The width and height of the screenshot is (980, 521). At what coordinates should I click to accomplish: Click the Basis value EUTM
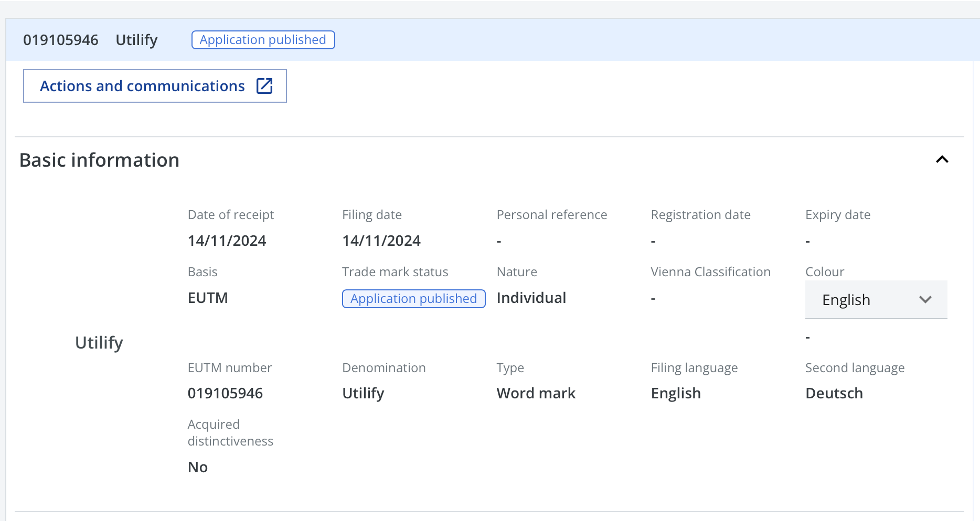click(x=208, y=298)
